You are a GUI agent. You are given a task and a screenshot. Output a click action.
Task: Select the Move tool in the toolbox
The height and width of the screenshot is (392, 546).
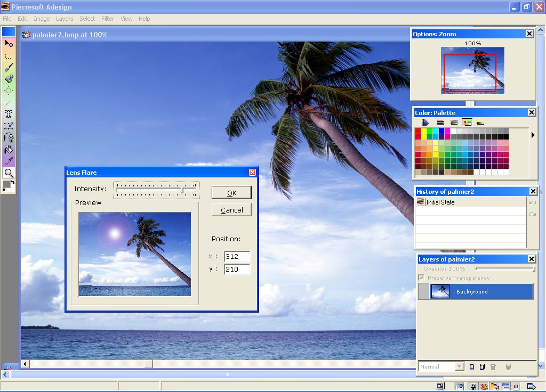(x=9, y=44)
